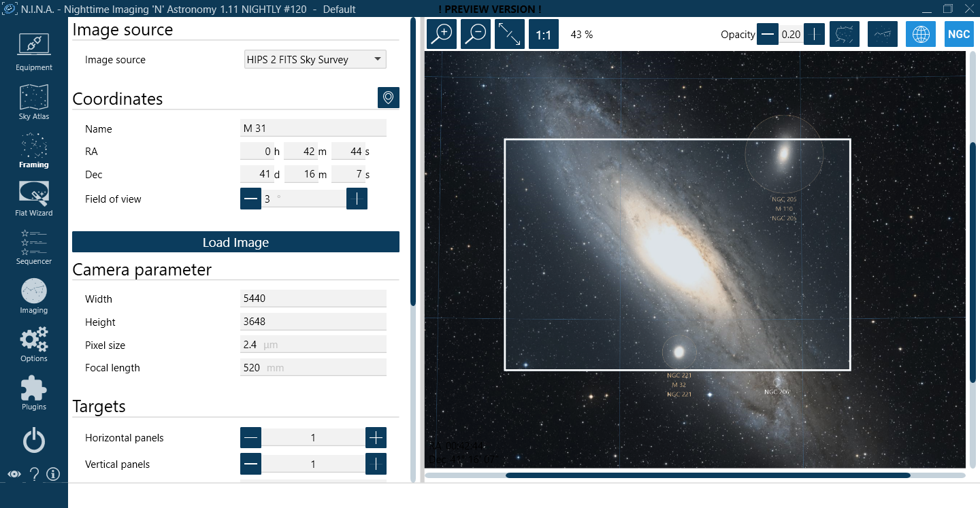Click the Vertical panels value field
This screenshot has width=980, height=508.
(x=313, y=464)
